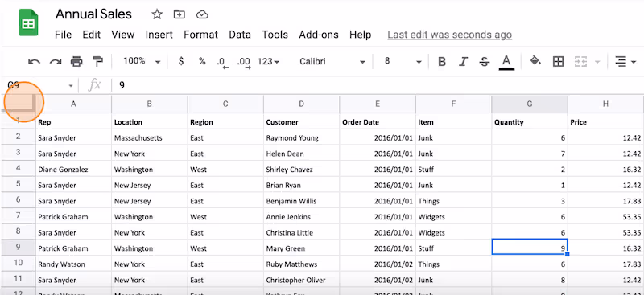
Task: Select row 9 header
Action: coord(18,248)
